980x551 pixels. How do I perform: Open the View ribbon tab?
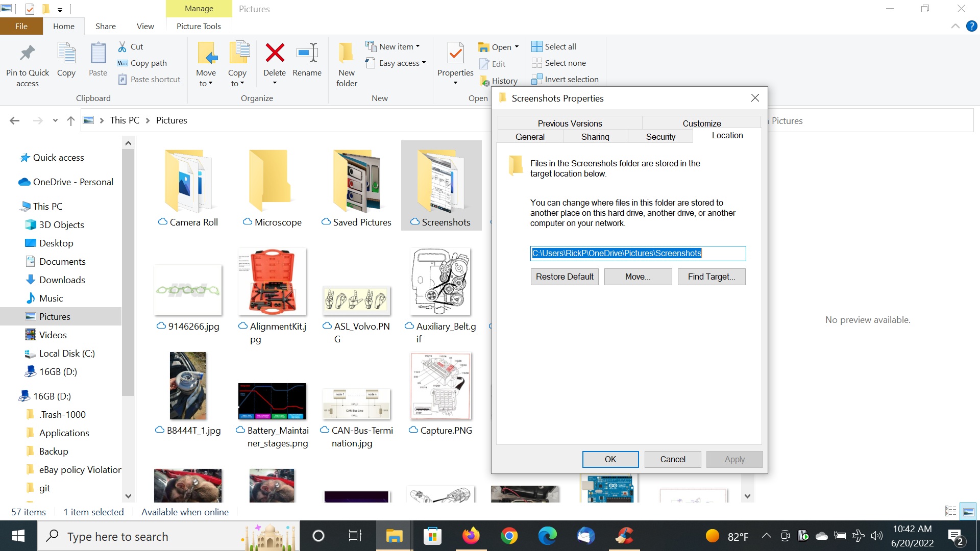click(145, 26)
